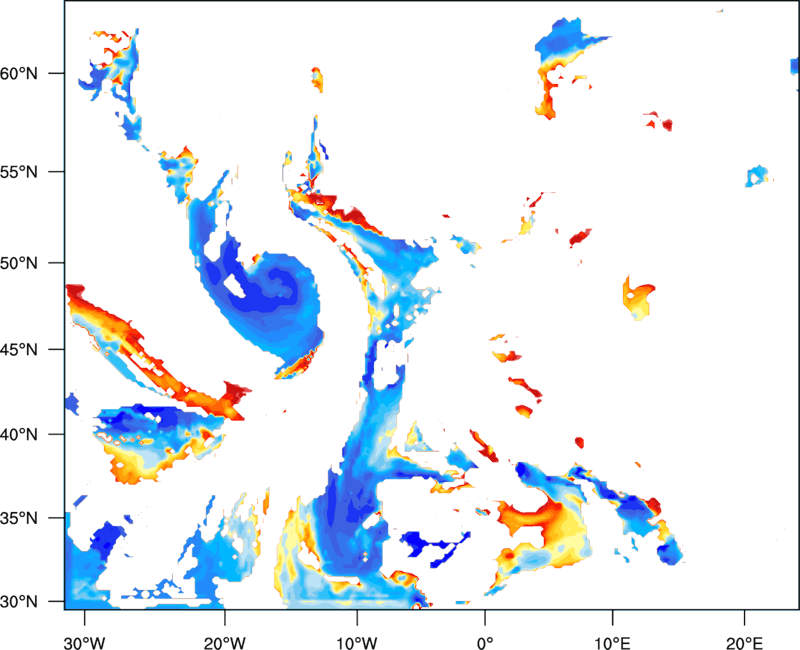Viewport: 800px width, 650px height.
Task: Click the 10°E longitude label
Action: click(x=612, y=643)
